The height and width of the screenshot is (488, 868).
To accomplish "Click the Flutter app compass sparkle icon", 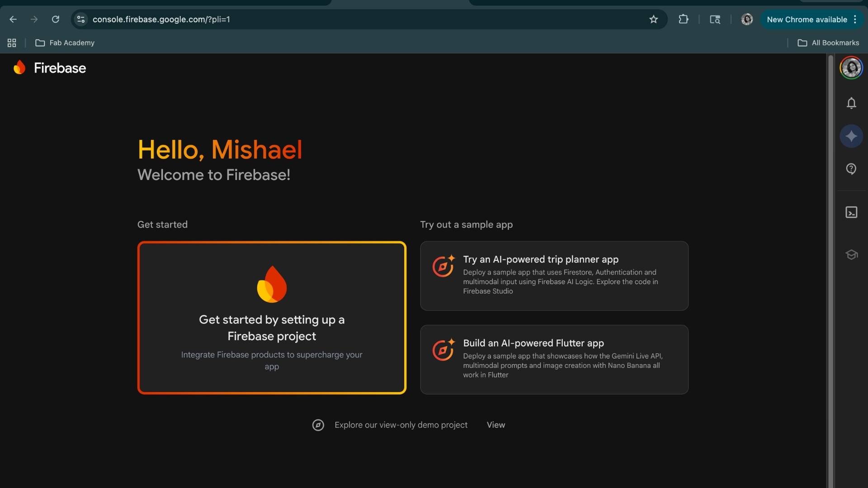I will pyautogui.click(x=443, y=350).
